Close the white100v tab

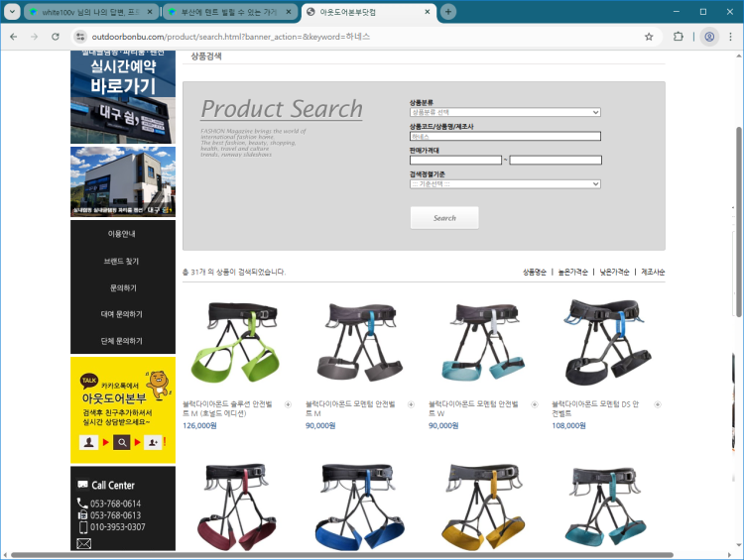[x=150, y=12]
